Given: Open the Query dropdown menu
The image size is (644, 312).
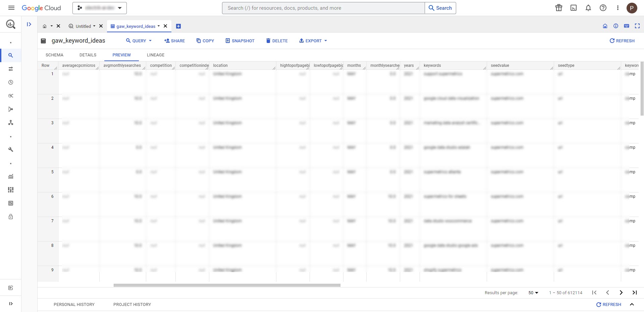Looking at the screenshot, I should [139, 41].
